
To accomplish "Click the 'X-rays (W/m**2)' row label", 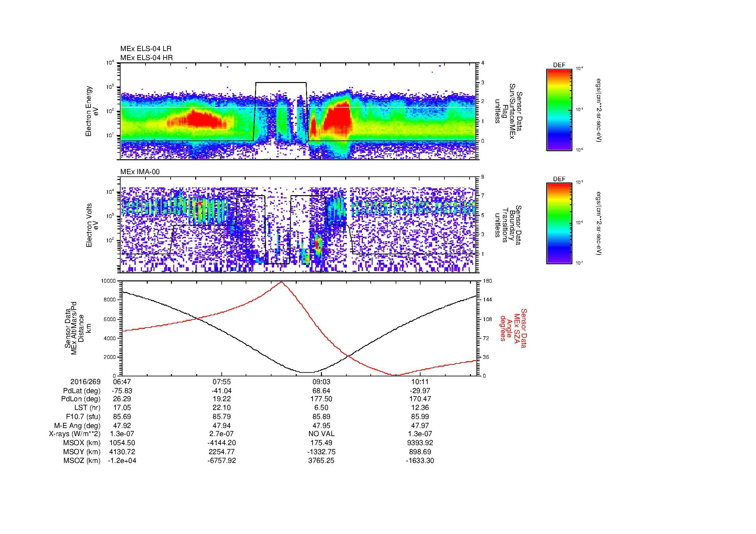I will [x=74, y=434].
